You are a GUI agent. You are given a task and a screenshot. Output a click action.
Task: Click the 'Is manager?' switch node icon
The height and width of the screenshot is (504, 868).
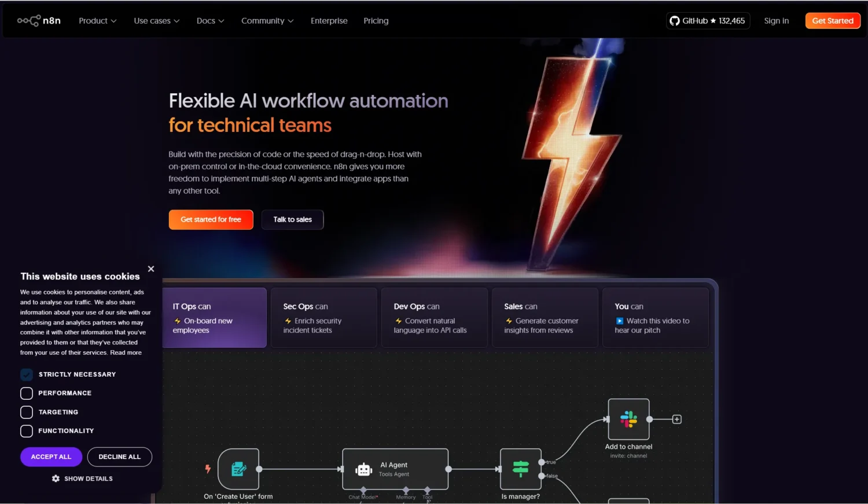(x=520, y=469)
